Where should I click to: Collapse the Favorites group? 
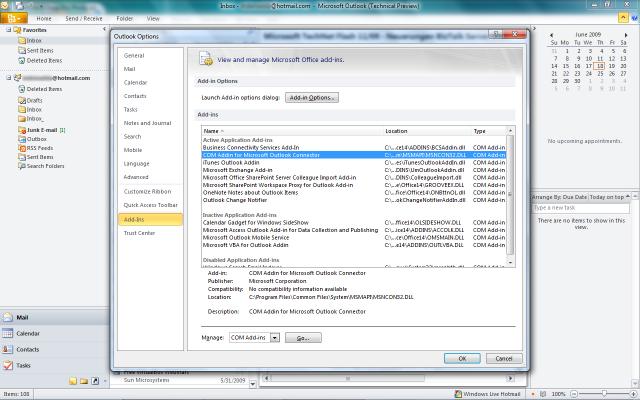click(x=9, y=30)
